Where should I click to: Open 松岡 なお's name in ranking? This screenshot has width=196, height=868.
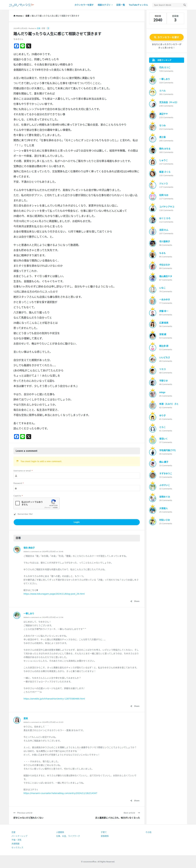(164, 195)
